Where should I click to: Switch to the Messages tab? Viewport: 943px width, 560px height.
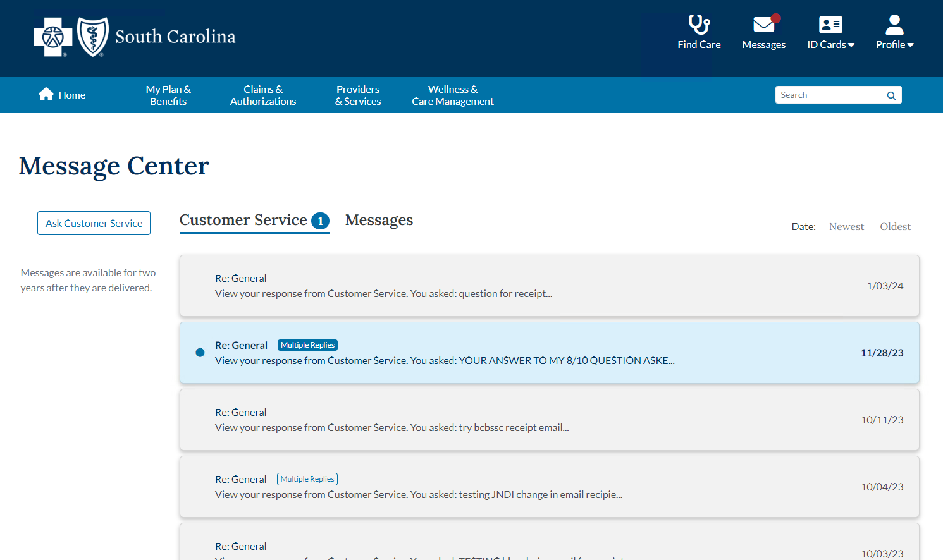(379, 220)
